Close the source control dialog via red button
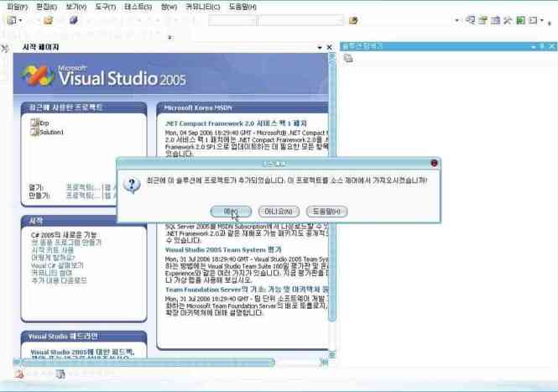Image resolution: width=558 pixels, height=392 pixels. 434,163
